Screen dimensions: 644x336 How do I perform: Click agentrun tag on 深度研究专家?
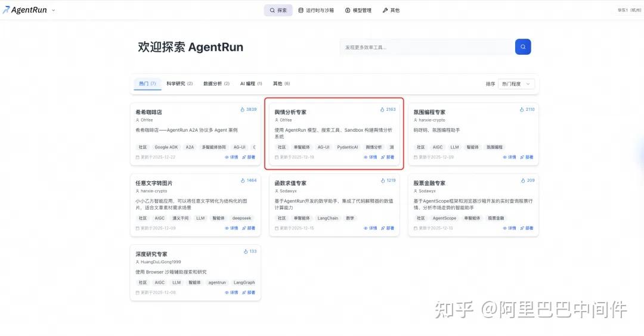217,282
